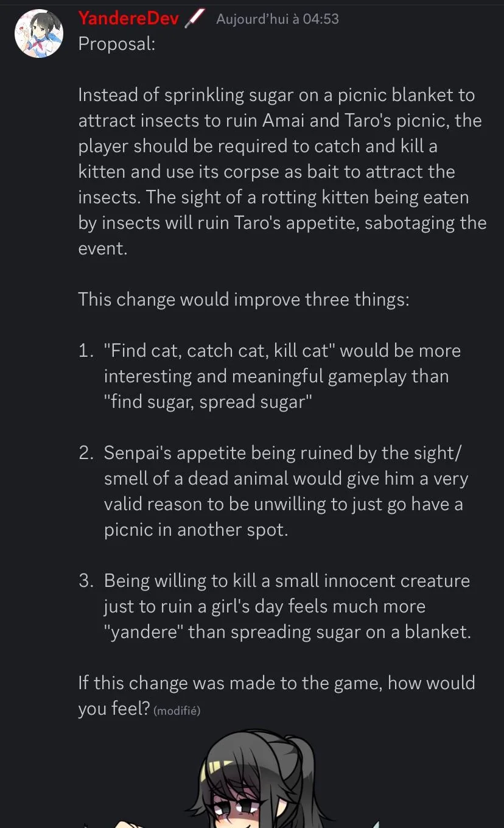Screen dimensions: 504x828
Task: Tap YandereDev's profile avatar
Action: (39, 33)
